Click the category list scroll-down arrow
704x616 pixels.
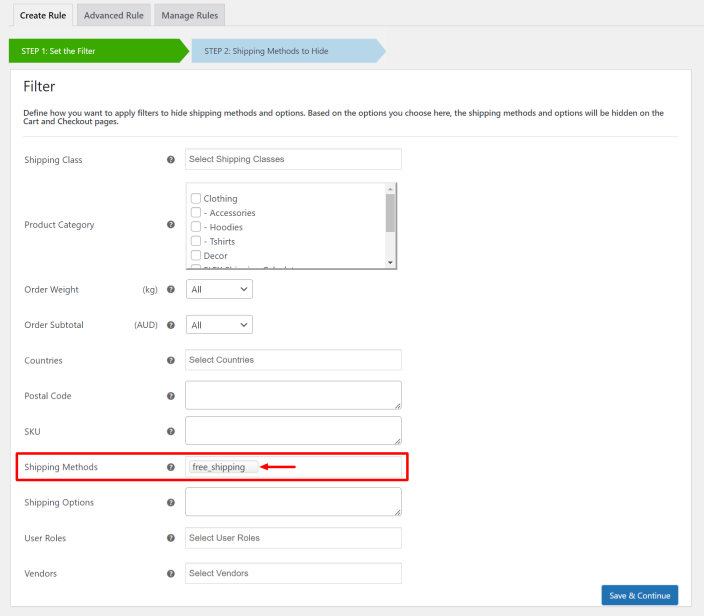tap(390, 263)
